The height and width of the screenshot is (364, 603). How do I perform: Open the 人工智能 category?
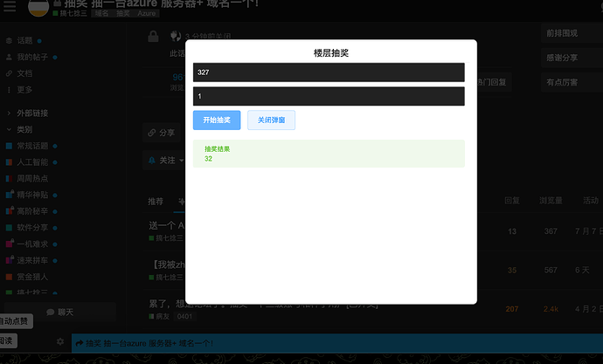pyautogui.click(x=32, y=162)
